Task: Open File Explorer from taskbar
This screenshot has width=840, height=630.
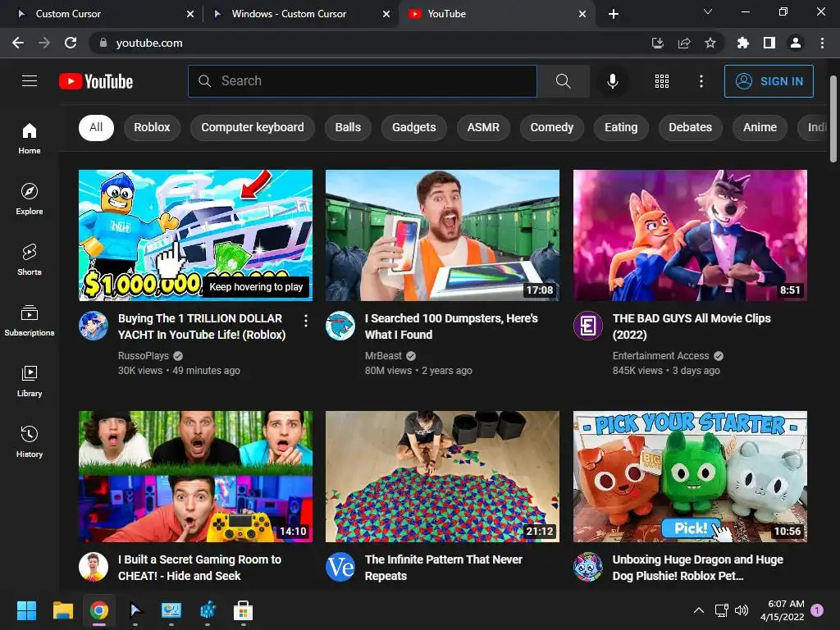Action: pos(62,610)
